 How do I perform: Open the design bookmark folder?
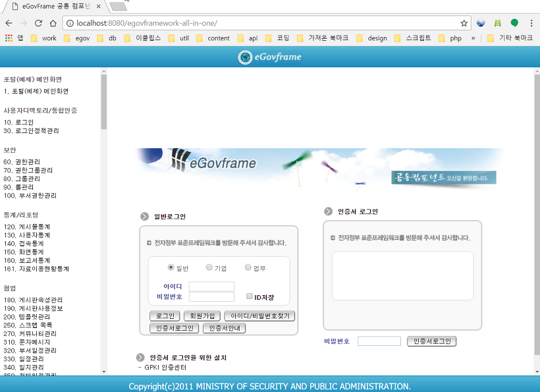371,38
